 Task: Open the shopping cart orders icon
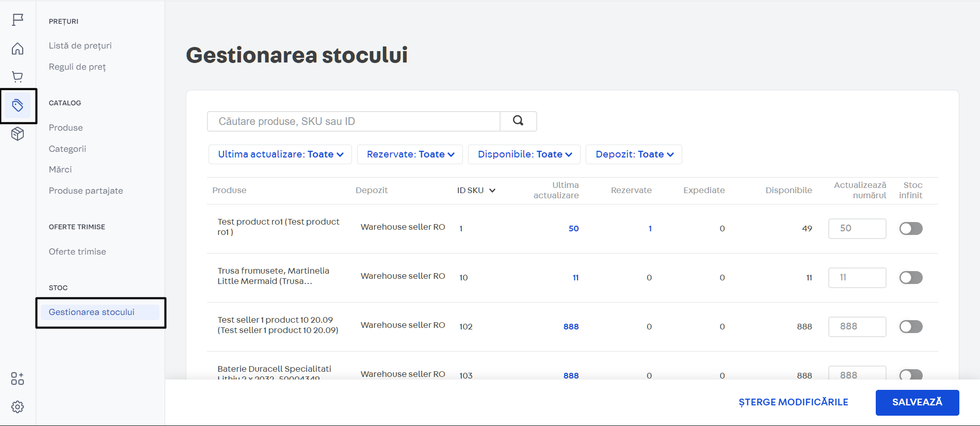coord(18,77)
